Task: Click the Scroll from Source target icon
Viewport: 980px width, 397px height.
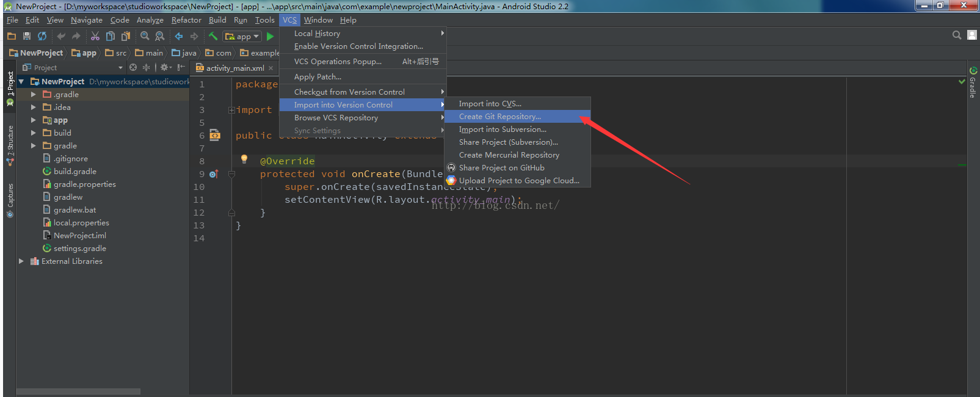Action: coord(133,67)
